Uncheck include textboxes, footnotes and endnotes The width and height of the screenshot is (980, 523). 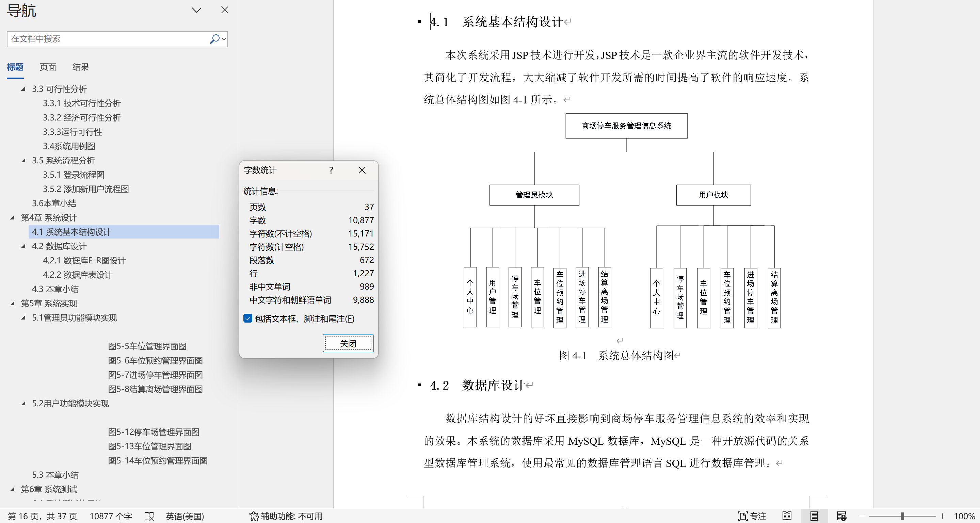click(248, 318)
